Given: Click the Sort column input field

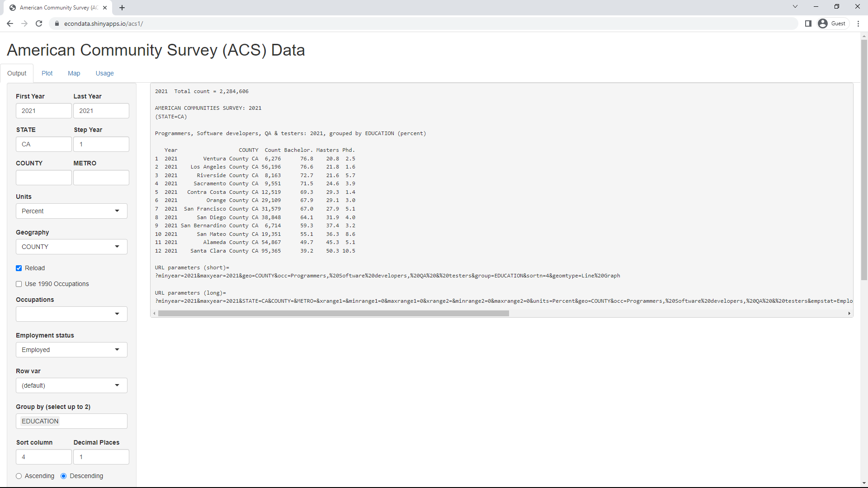Looking at the screenshot, I should pyautogui.click(x=43, y=456).
